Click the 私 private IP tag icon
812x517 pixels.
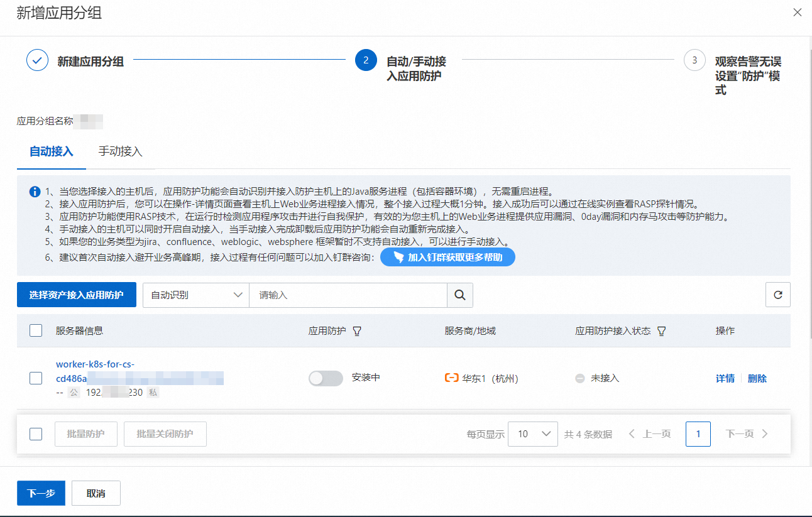click(x=153, y=393)
